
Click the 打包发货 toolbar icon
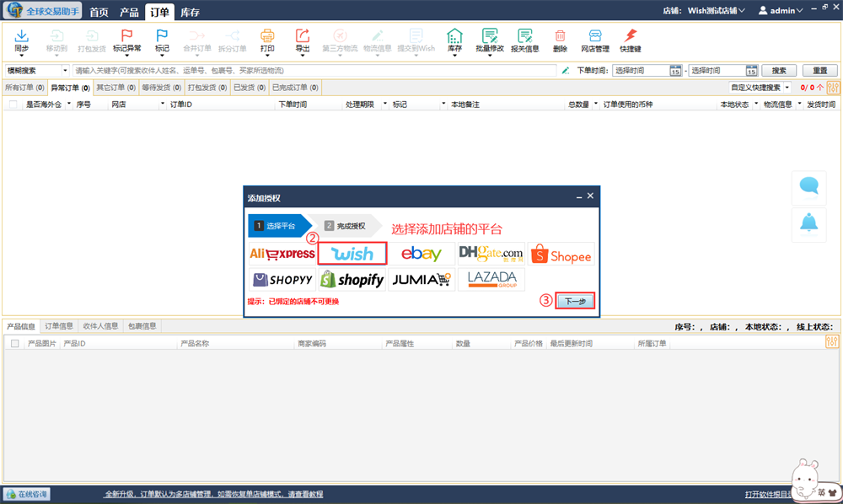tap(92, 36)
